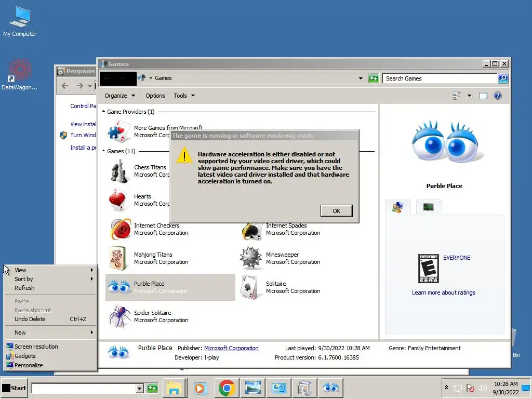
Task: Select the Minesweeper icon
Action: tap(251, 258)
